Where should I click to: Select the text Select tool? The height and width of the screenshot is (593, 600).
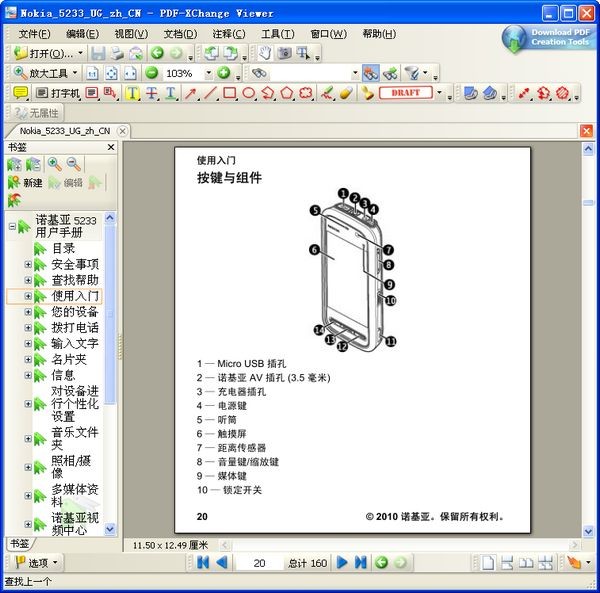point(303,53)
